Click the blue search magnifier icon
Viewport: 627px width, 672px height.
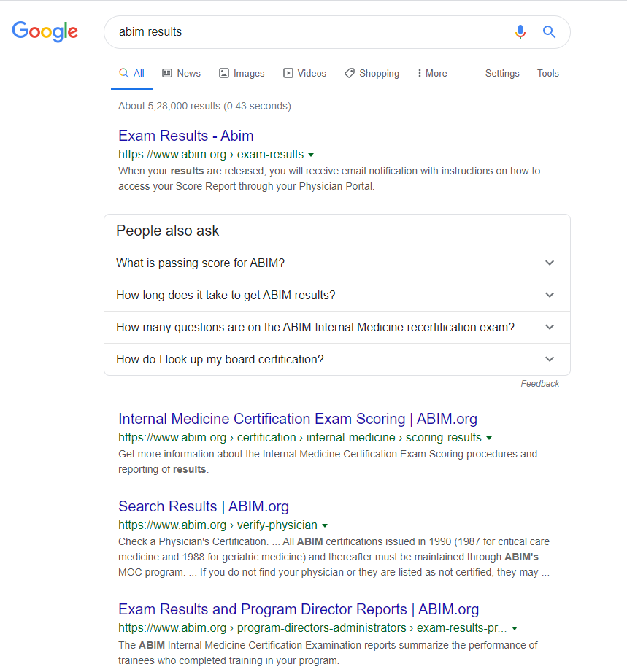[549, 32]
